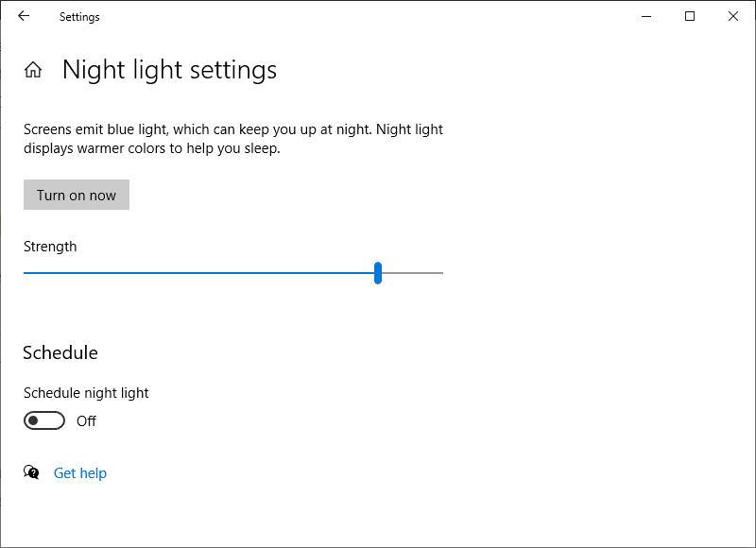Click the Get help chat bubble icon
The image size is (756, 548).
31,472
